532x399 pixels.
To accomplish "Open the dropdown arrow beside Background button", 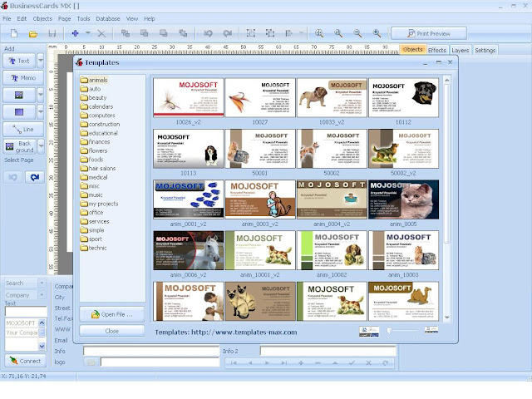I will point(41,146).
